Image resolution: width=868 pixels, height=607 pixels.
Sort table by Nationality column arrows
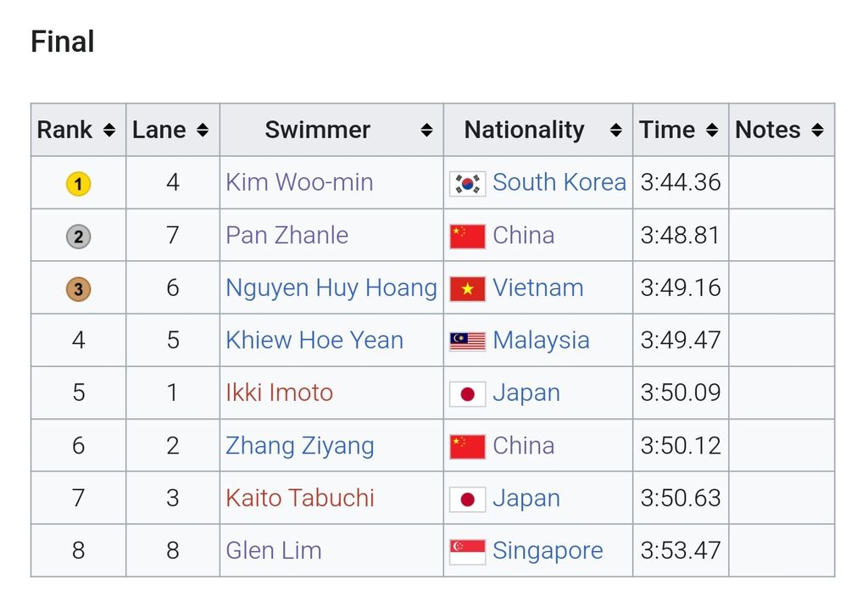point(615,131)
